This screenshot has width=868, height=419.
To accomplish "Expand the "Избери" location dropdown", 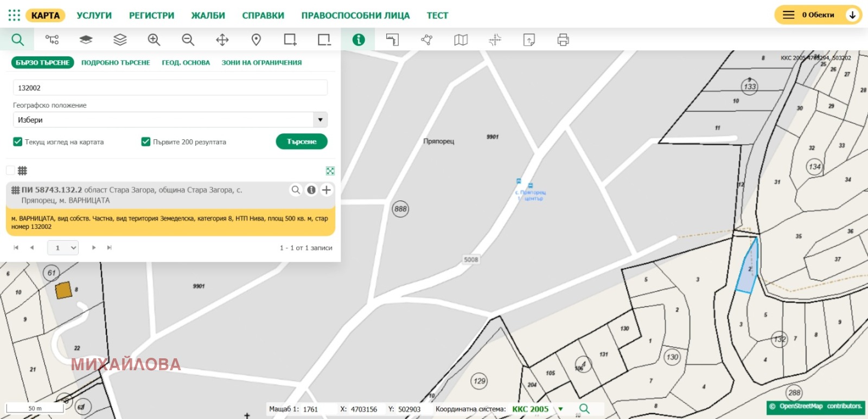I will pos(320,120).
